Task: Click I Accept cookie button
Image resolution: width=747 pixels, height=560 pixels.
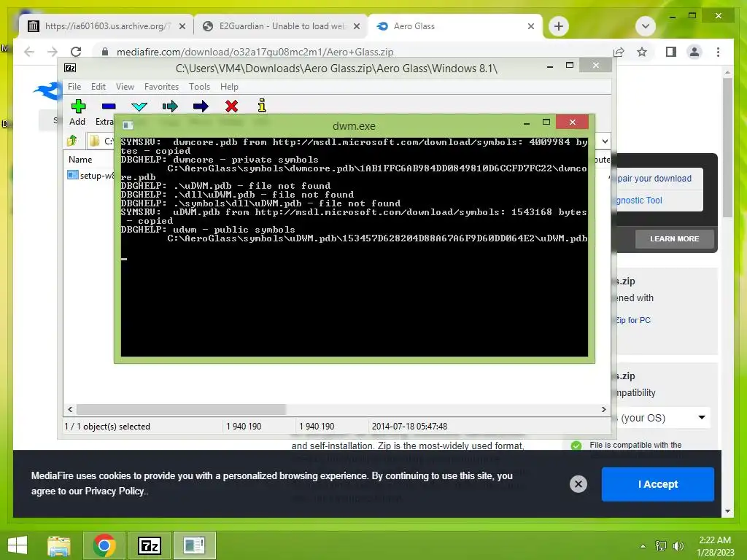Action: pos(657,484)
